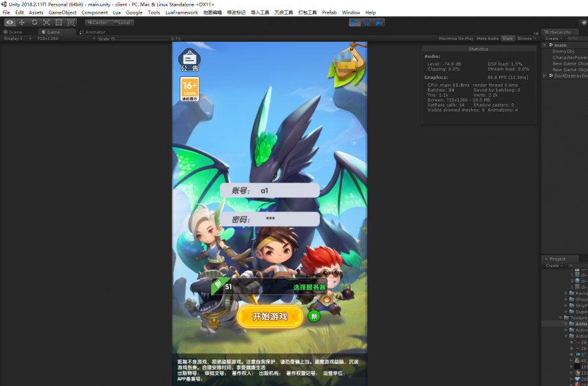Select the Move tool
Screen dimensions: 588x386
pyautogui.click(x=22, y=22)
